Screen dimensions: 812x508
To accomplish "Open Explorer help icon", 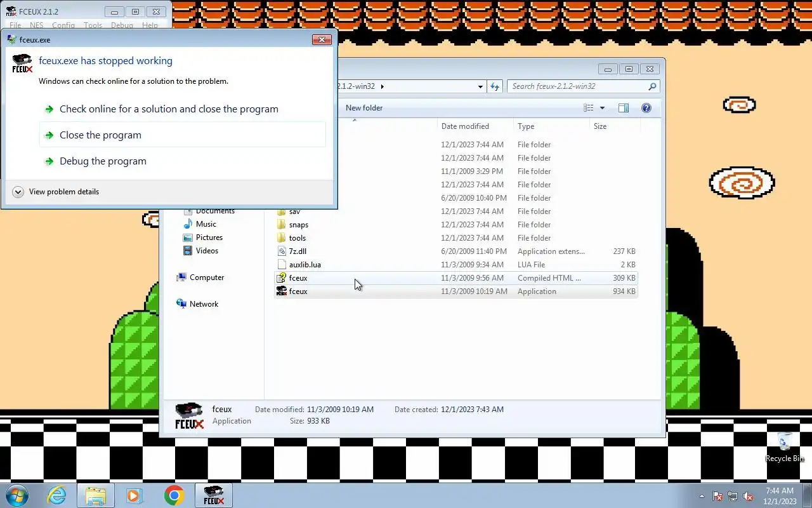I will click(646, 108).
